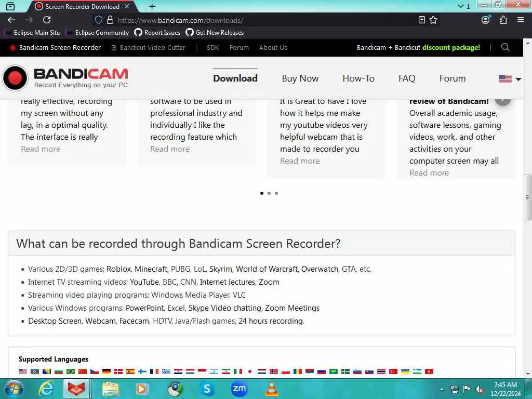Screen dimensions: 532x399
Task: Open a new browser tab
Action: tap(152, 6)
